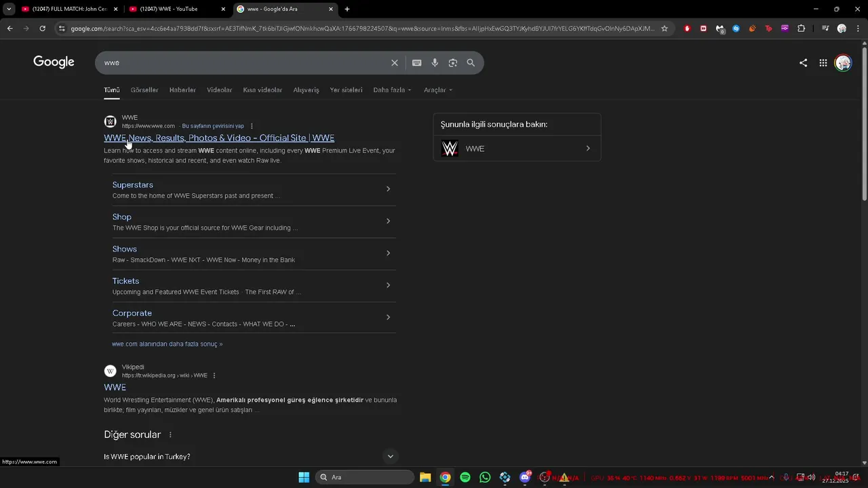
Task: Switch to the Yer siteleri tab
Action: 346,90
